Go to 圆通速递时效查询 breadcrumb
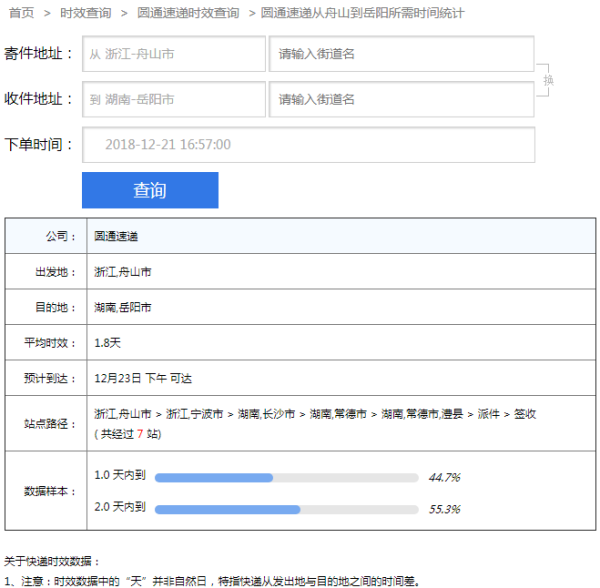Screen dimensions: 600x588 click(x=188, y=13)
